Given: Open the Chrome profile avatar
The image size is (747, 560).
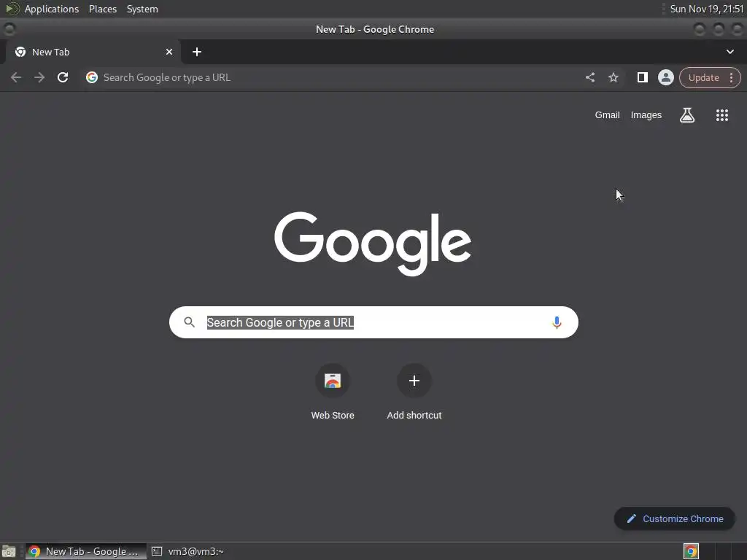Looking at the screenshot, I should [x=666, y=77].
